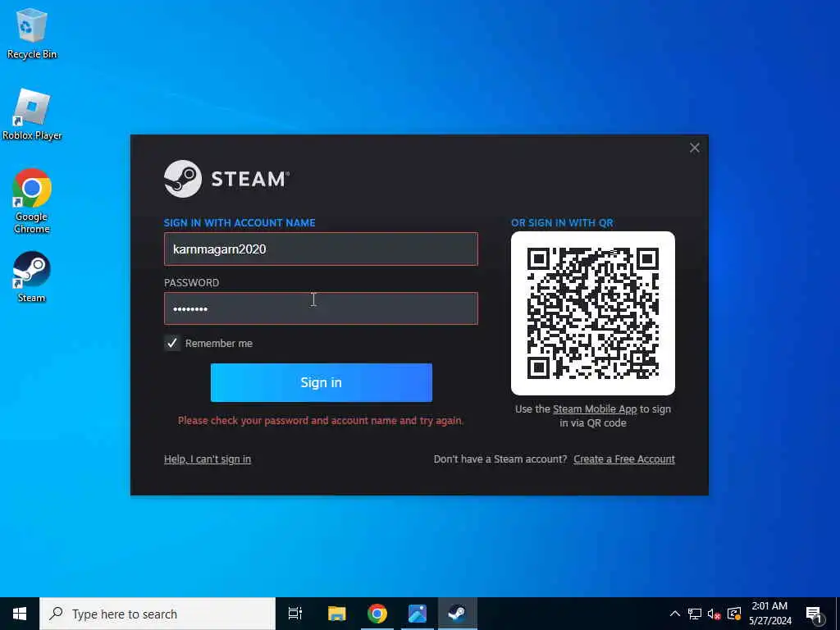
Task: Open the Photos app in taskbar
Action: [x=418, y=614]
